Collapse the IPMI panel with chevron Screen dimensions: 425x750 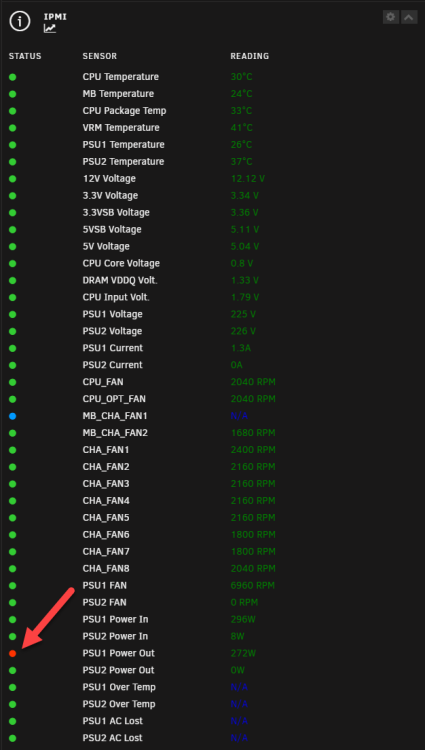point(409,17)
